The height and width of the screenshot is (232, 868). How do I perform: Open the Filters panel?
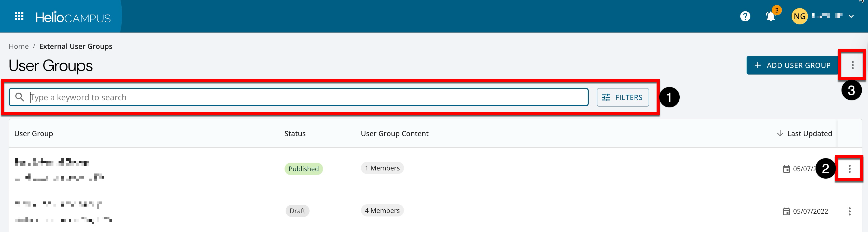tap(622, 97)
